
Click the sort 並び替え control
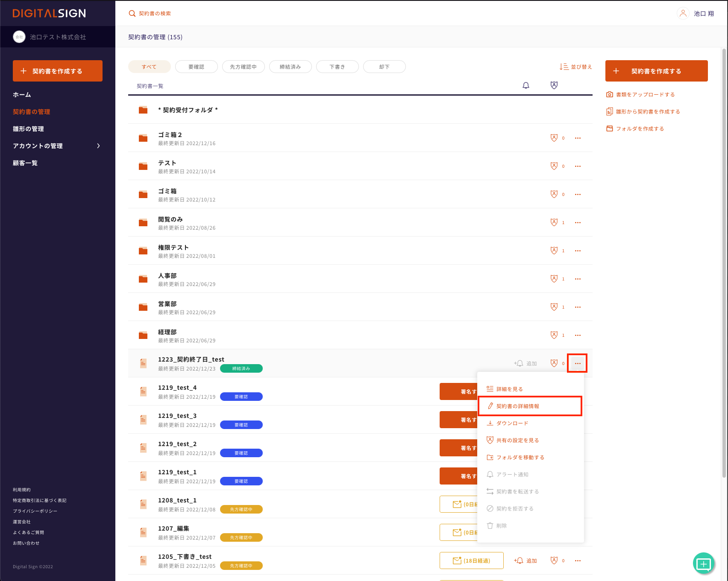(x=576, y=67)
